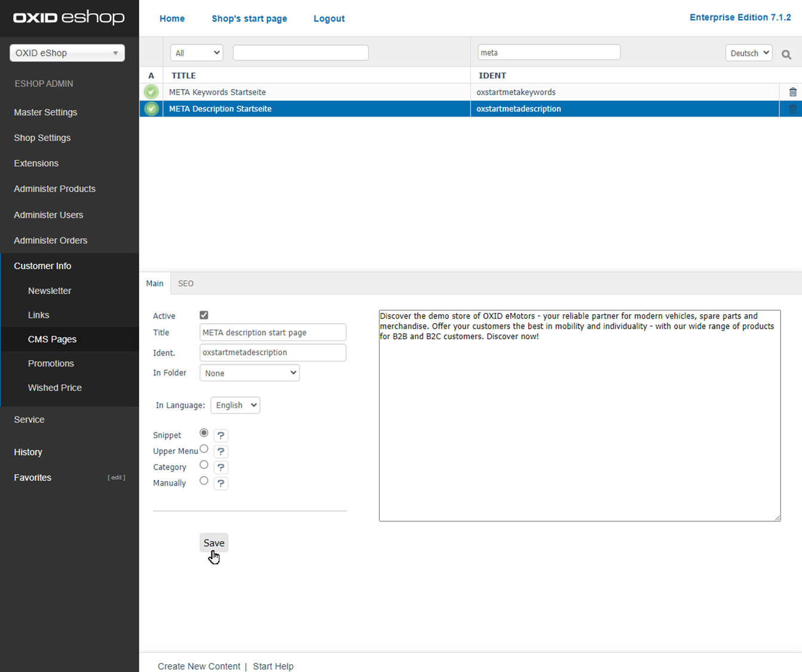The width and height of the screenshot is (802, 672).
Task: Expand the In Folder dropdown
Action: [249, 373]
